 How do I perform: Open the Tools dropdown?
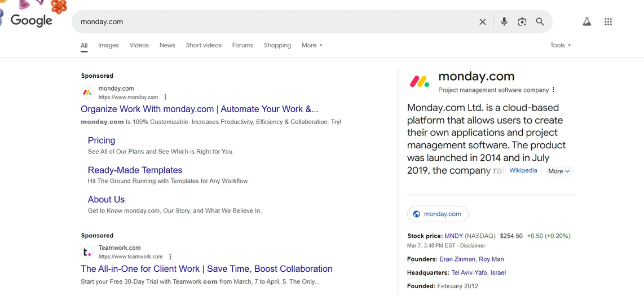(x=561, y=45)
